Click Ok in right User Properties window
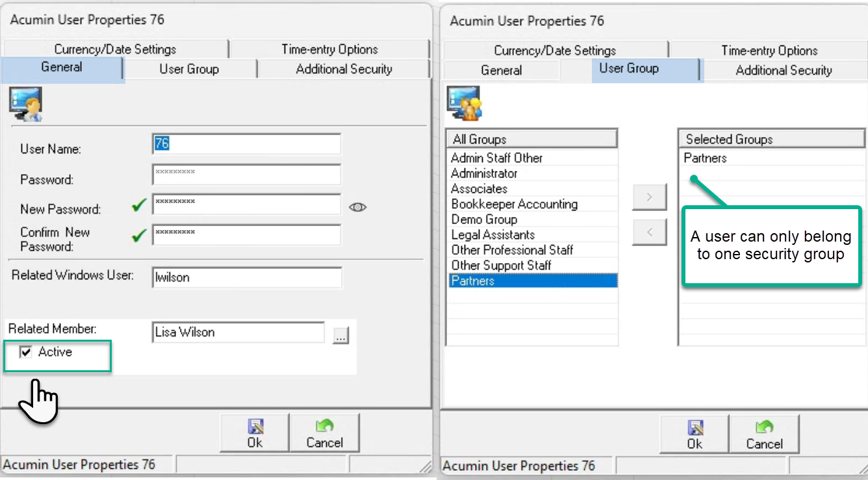868x480 pixels. point(695,435)
